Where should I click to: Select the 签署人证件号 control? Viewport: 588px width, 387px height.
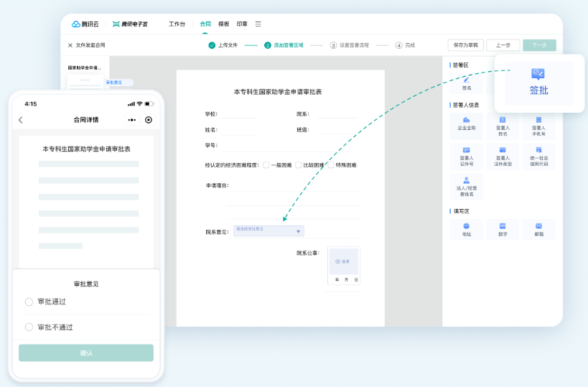(467, 157)
